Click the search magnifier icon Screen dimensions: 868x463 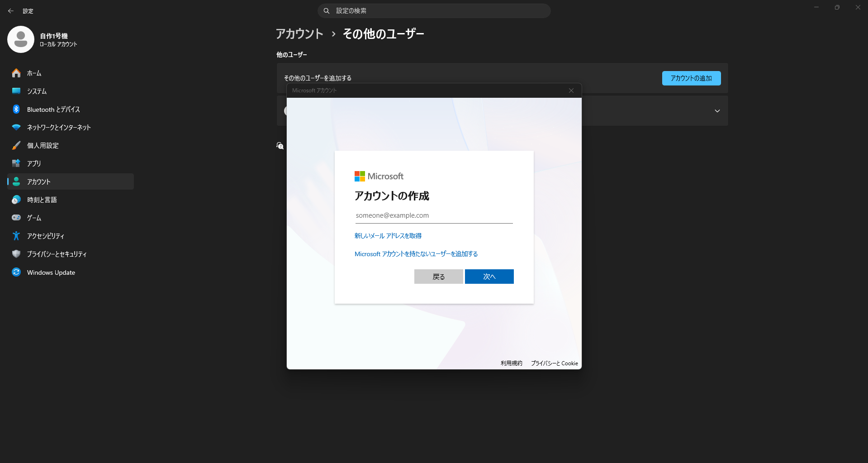(327, 11)
